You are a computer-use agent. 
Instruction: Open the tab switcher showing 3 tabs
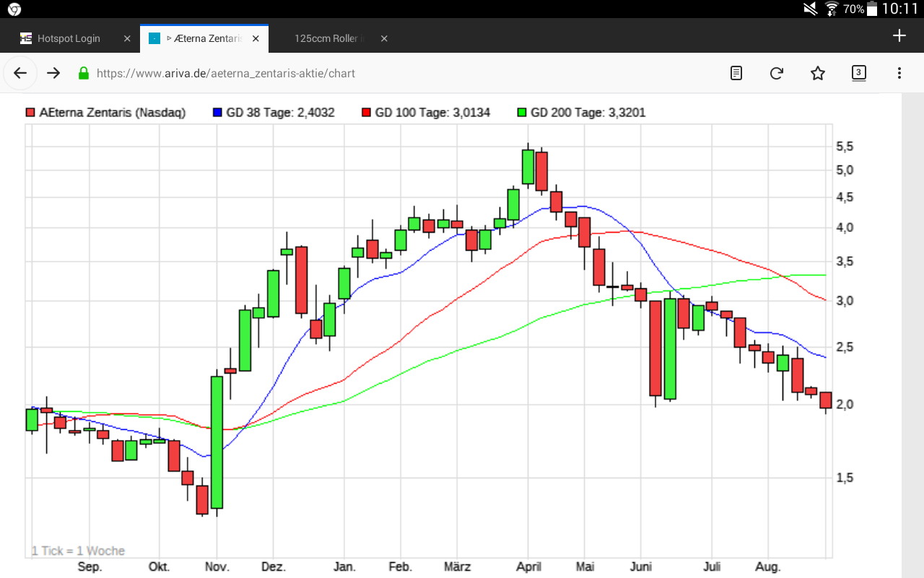(858, 72)
